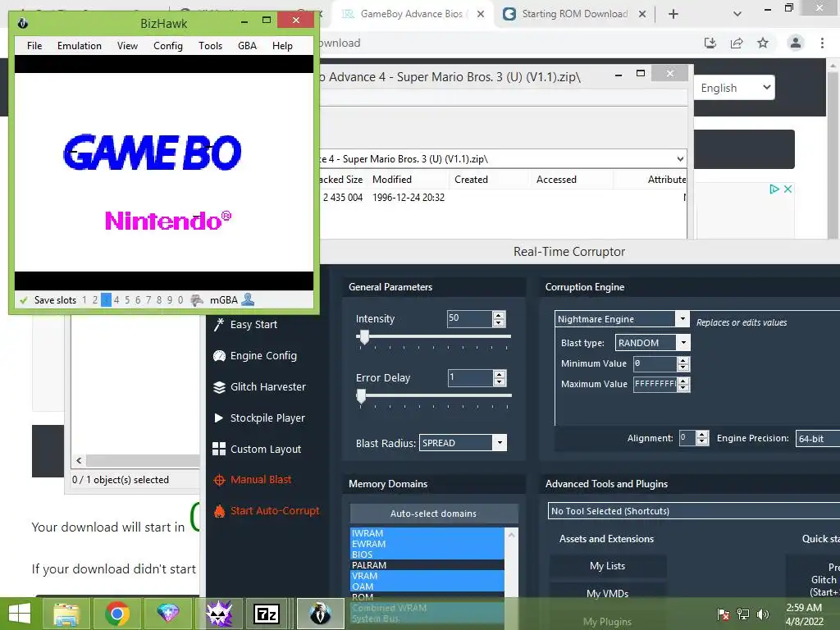
Task: Bookmark page with the star icon
Action: pos(763,43)
